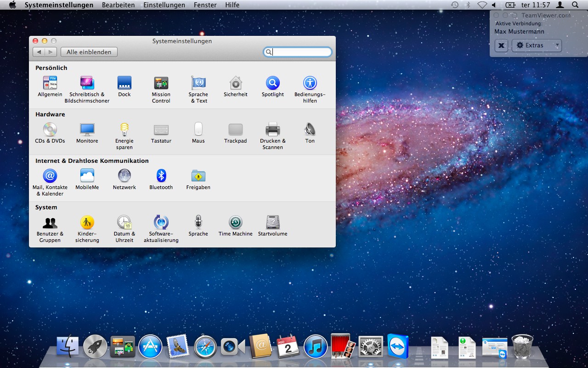Open Benutzer & Gruppen settings
The image size is (588, 368).
[50, 229]
